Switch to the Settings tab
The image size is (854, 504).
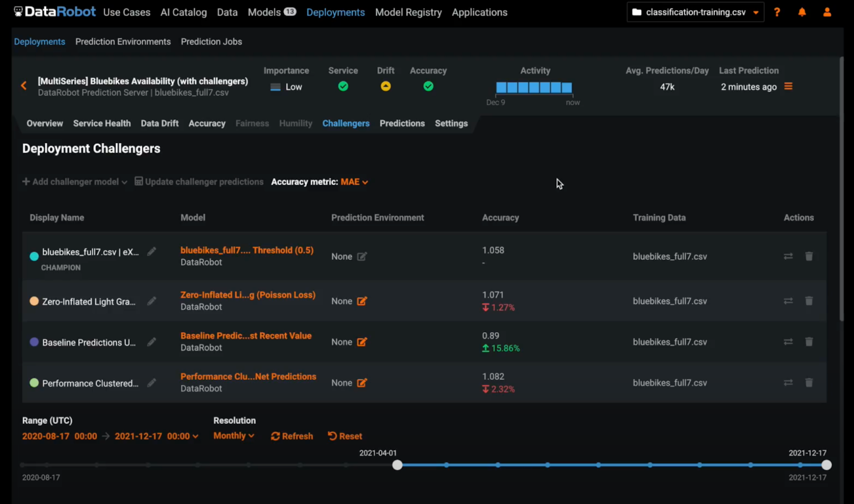tap(451, 123)
